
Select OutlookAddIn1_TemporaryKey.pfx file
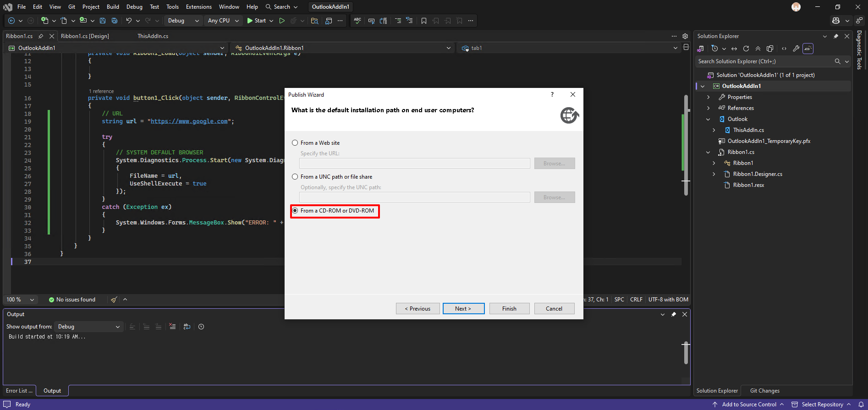click(769, 141)
